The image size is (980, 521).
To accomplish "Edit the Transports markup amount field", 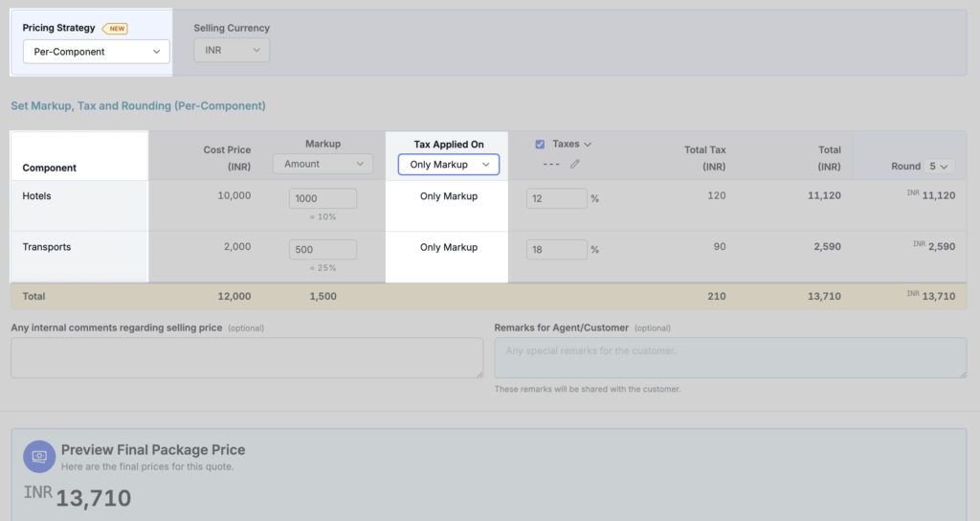I will pyautogui.click(x=323, y=250).
